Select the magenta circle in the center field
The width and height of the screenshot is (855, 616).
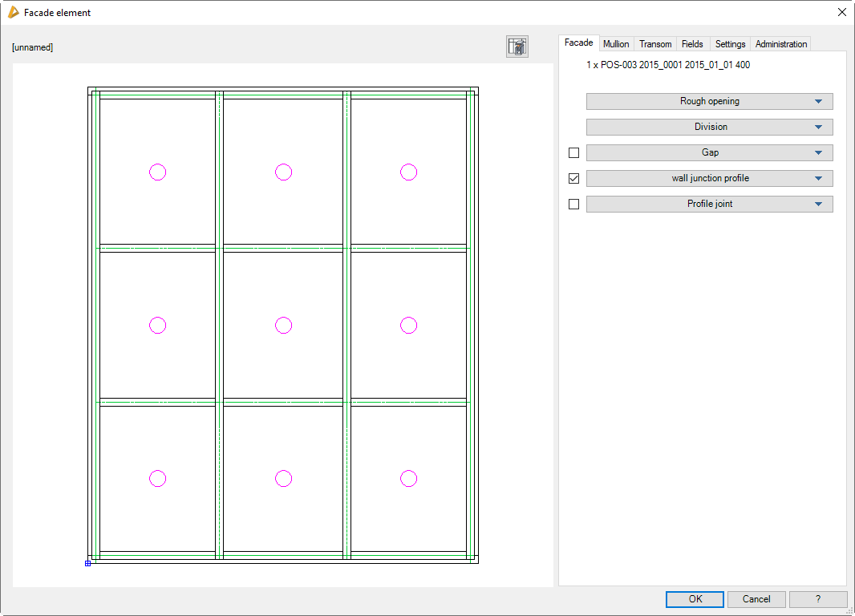tap(283, 325)
